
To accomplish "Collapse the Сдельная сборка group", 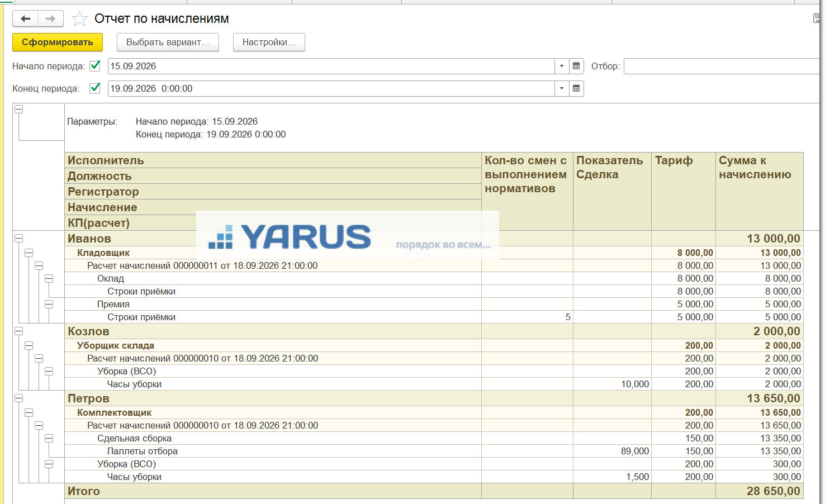I will [x=49, y=438].
